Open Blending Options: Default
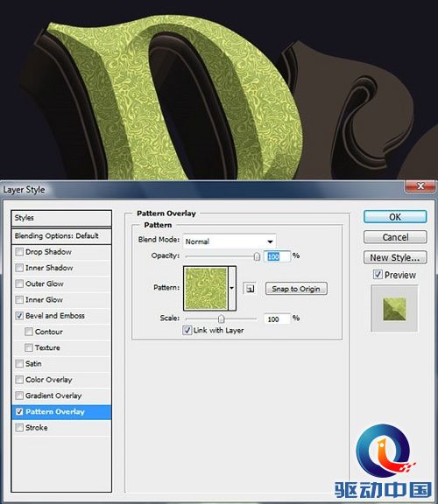The image size is (438, 504). pos(61,236)
